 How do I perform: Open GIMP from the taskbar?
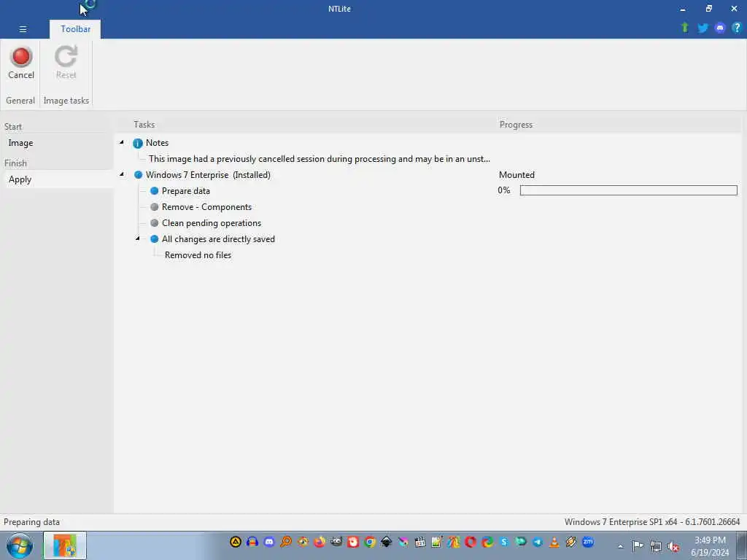336,542
